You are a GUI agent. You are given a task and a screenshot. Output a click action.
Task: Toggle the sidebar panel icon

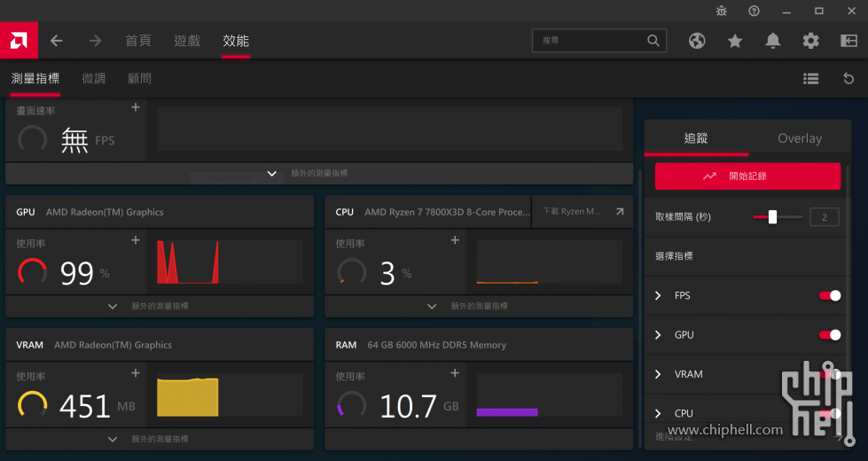(x=848, y=41)
